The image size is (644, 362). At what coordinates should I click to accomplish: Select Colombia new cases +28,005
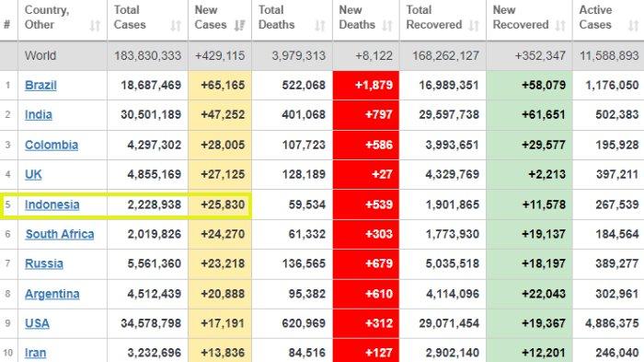pos(223,145)
